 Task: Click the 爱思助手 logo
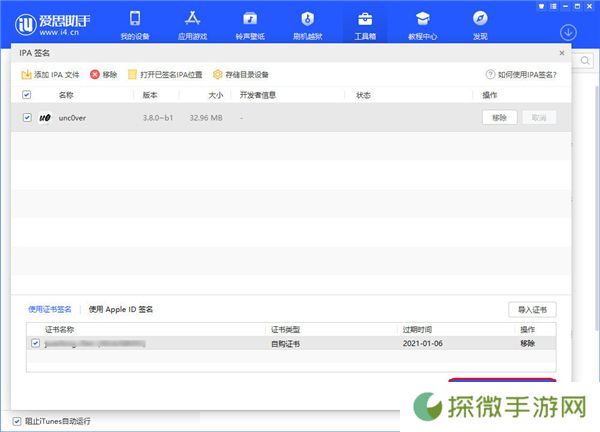click(x=53, y=24)
